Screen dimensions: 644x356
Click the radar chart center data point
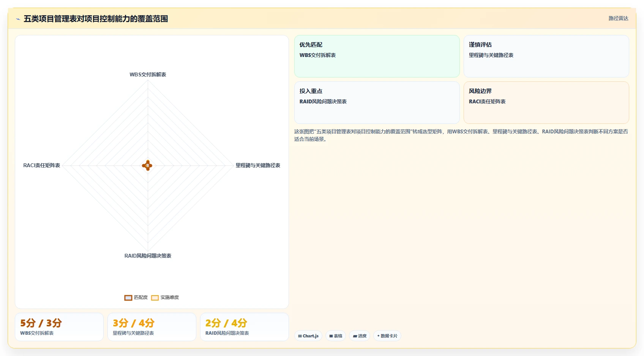pos(147,165)
